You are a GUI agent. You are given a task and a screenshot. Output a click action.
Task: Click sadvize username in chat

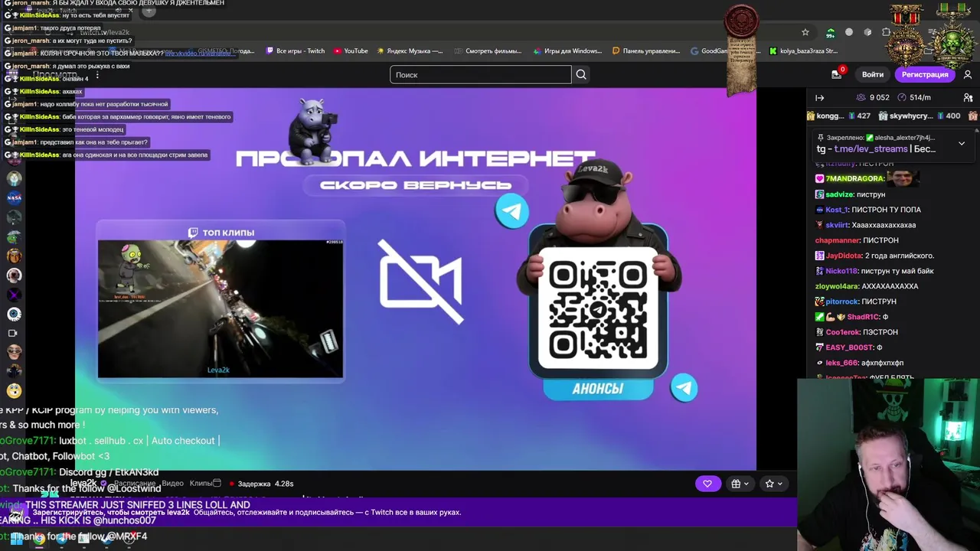point(840,194)
